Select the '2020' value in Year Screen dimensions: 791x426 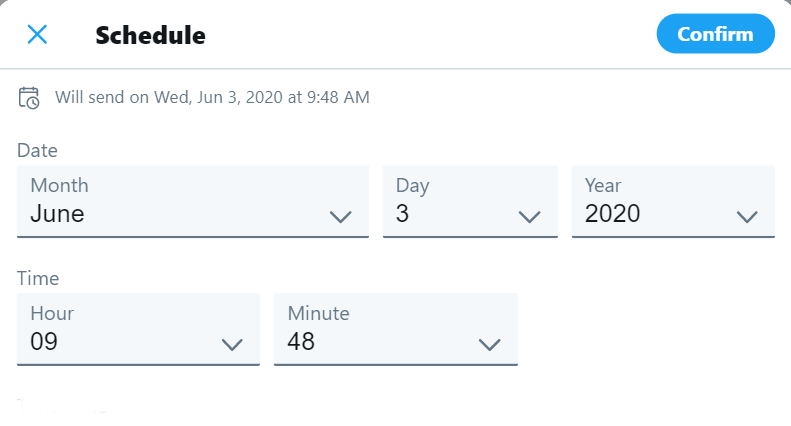[x=612, y=214]
